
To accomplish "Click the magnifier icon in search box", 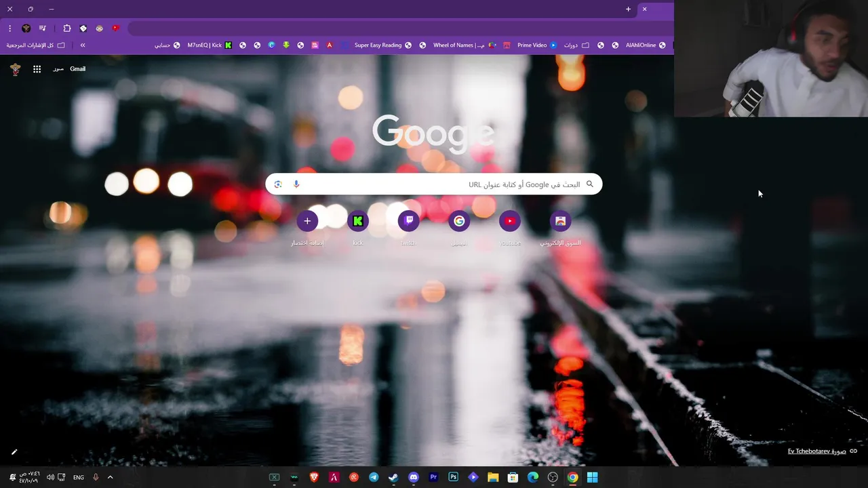I will tap(590, 184).
